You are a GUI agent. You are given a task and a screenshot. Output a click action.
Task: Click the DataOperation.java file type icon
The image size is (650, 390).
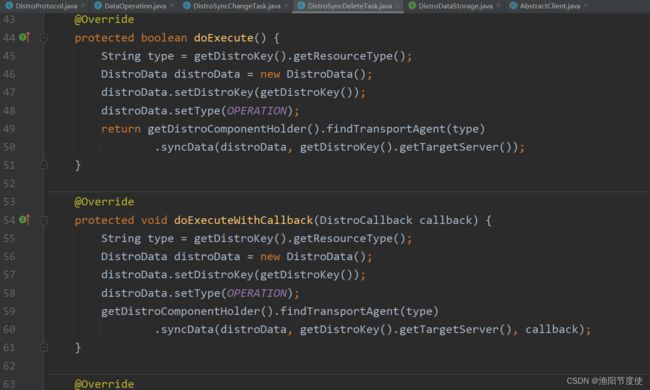[98, 5]
